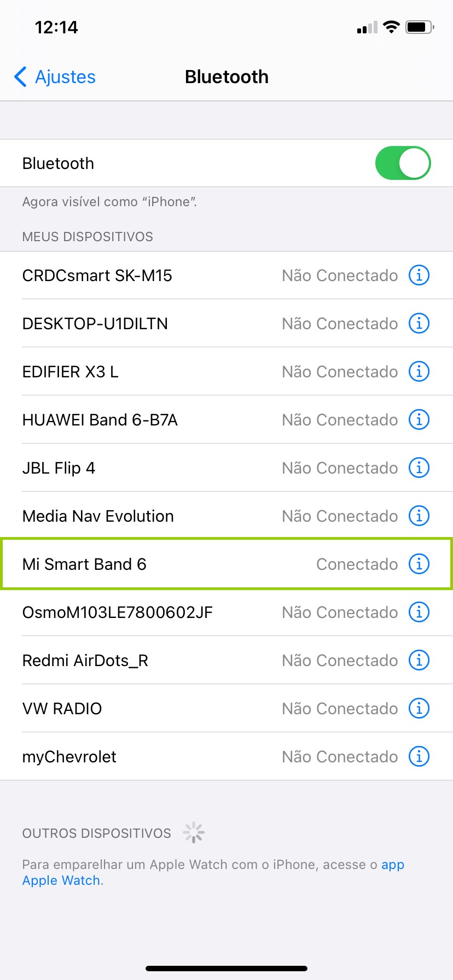
Task: Open HUAWEI Band 6-B7A info icon
Action: coord(419,419)
